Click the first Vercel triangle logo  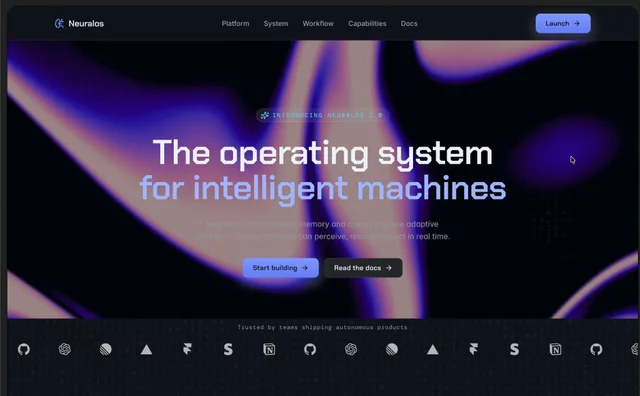tap(146, 349)
